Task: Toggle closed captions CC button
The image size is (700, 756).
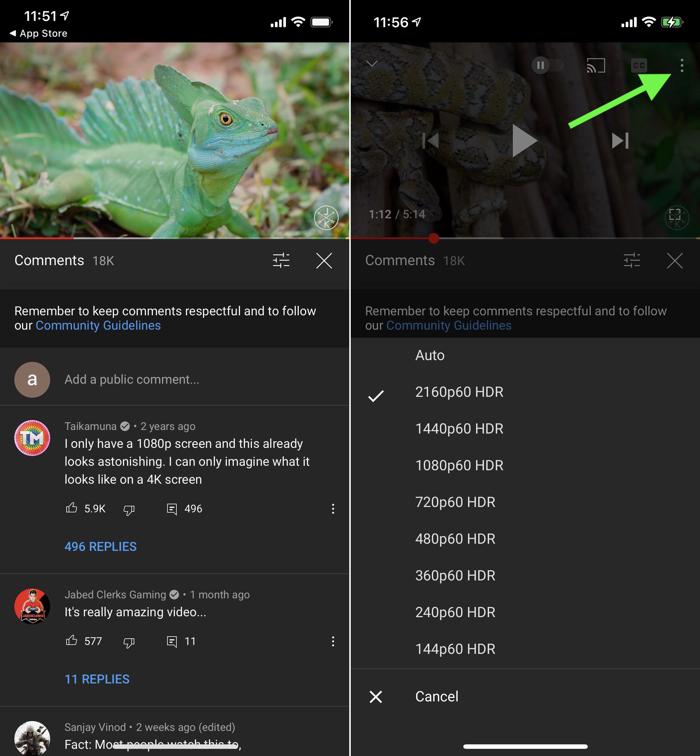Action: 639,66
